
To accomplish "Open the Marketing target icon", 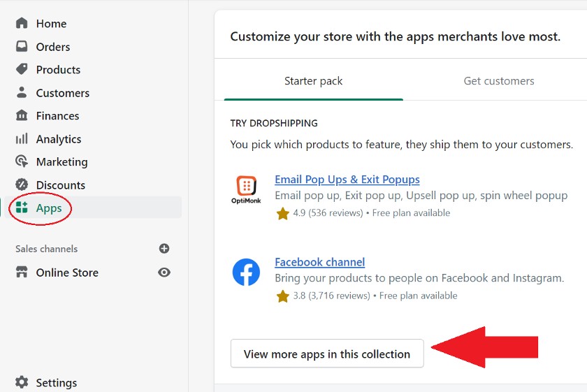I will point(22,161).
